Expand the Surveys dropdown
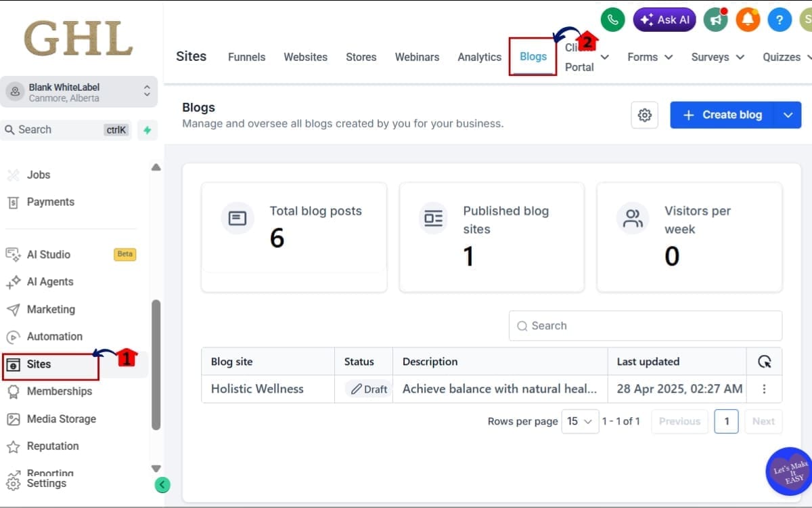The height and width of the screenshot is (508, 812). click(x=717, y=57)
